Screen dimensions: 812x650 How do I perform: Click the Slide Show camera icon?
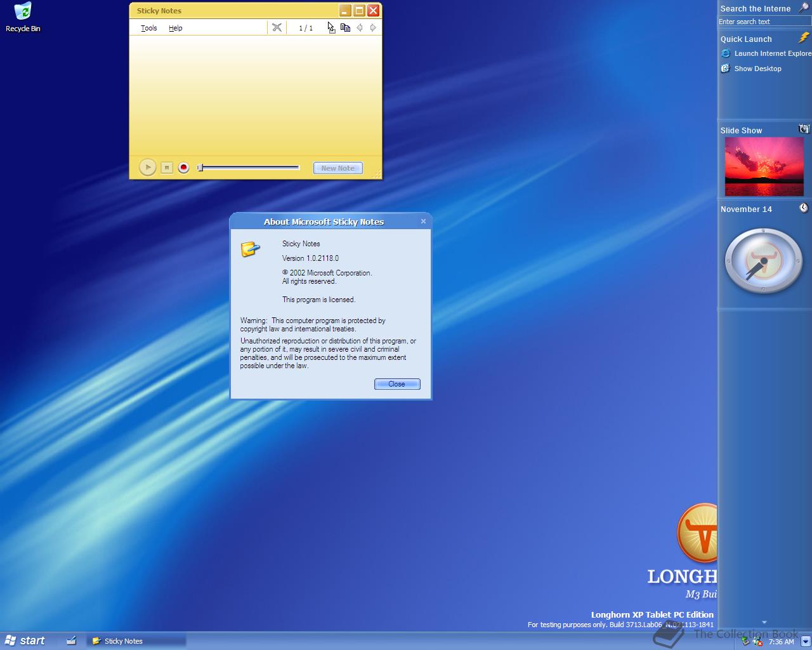coord(804,129)
